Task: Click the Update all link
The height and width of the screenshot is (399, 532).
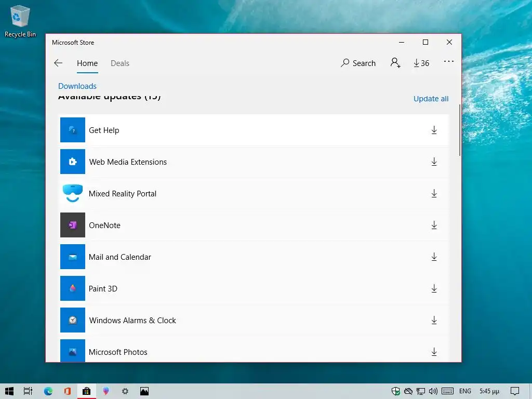Action: pyautogui.click(x=431, y=99)
